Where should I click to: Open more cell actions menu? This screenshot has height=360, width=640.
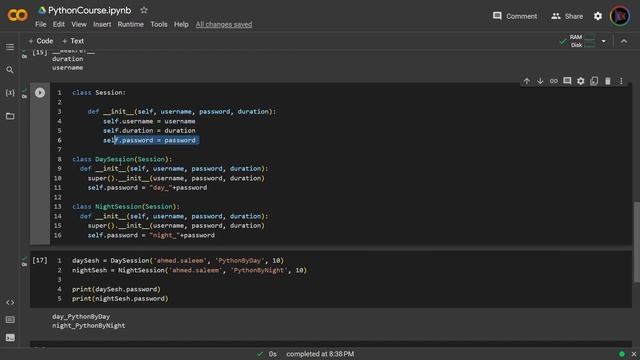[621, 81]
